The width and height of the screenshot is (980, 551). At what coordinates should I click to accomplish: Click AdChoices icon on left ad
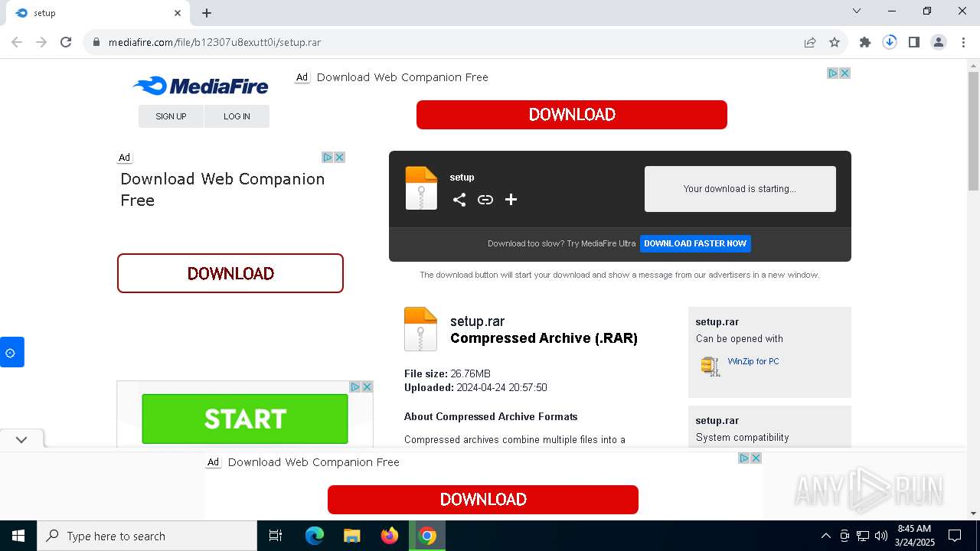(328, 158)
